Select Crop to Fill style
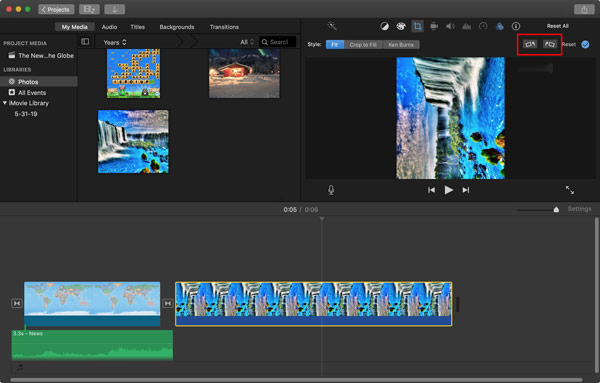600x383 pixels. (x=363, y=44)
